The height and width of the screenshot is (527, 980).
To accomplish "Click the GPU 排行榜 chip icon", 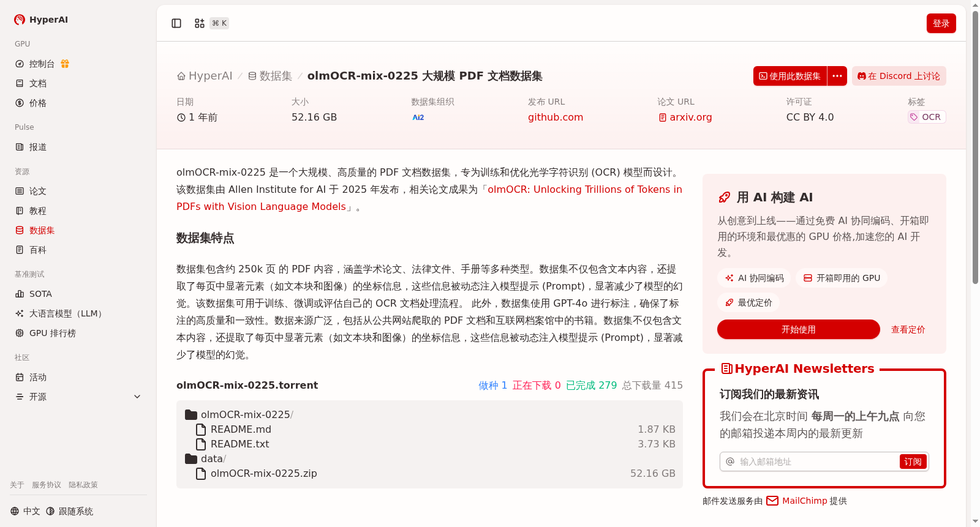I will coord(20,333).
